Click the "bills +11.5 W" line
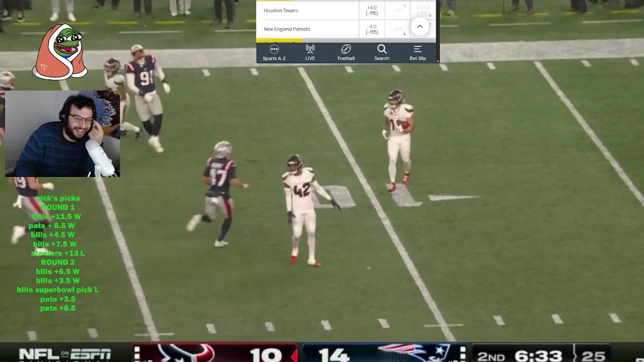Image resolution: width=644 pixels, height=362 pixels. pos(57,217)
